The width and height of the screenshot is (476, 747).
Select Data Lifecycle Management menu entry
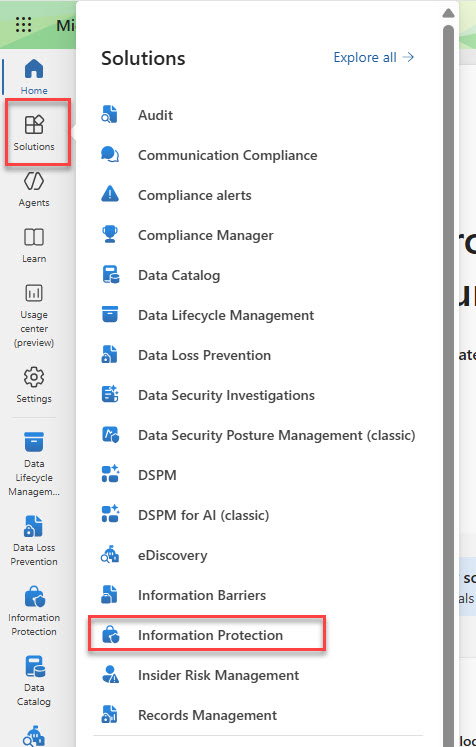226,315
